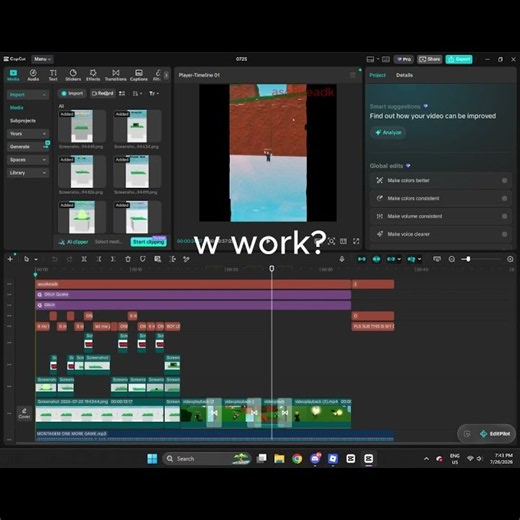The width and height of the screenshot is (520, 520).
Task: Toggle Make volume consistent checkbox
Action: pyautogui.click(x=504, y=216)
